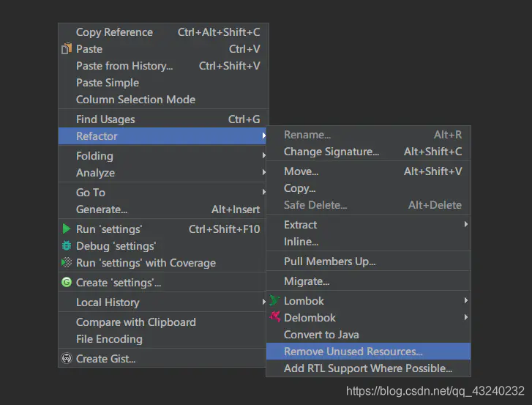
Task: Click the green Lombok pepper icon
Action: click(x=275, y=300)
